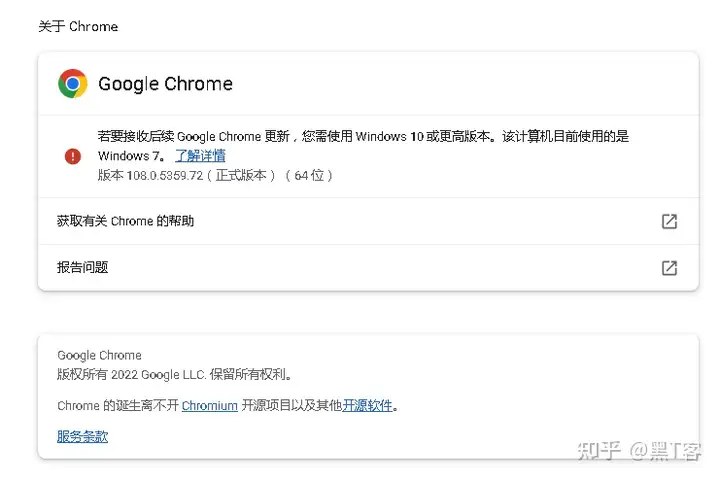Click the Windows 10 update requirement message
The image size is (720, 480).
click(x=363, y=137)
